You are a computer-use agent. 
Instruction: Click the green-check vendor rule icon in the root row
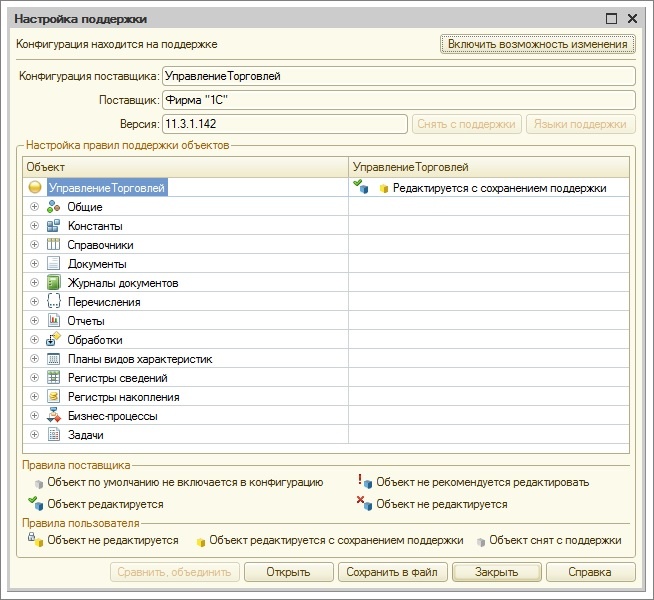point(361,187)
